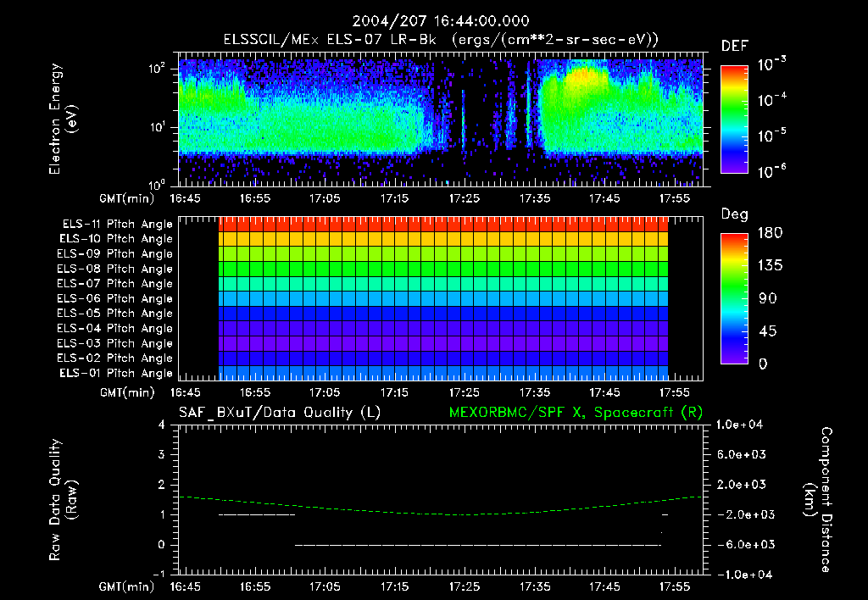Screen dimensions: 868x600
Task: Click the white data quality line at level 0
Action: point(478,545)
